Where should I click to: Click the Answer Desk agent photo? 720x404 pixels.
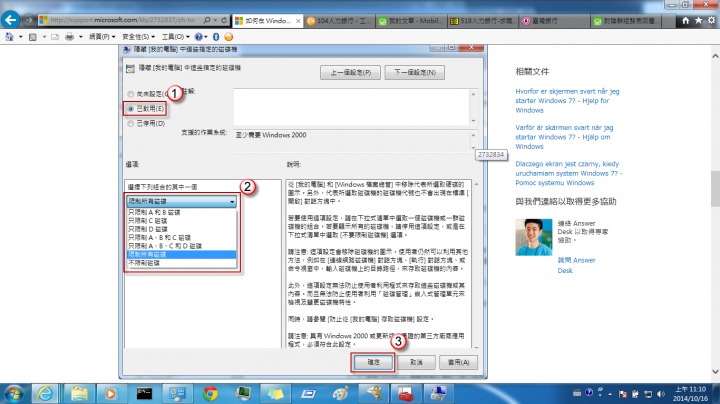pos(534,237)
